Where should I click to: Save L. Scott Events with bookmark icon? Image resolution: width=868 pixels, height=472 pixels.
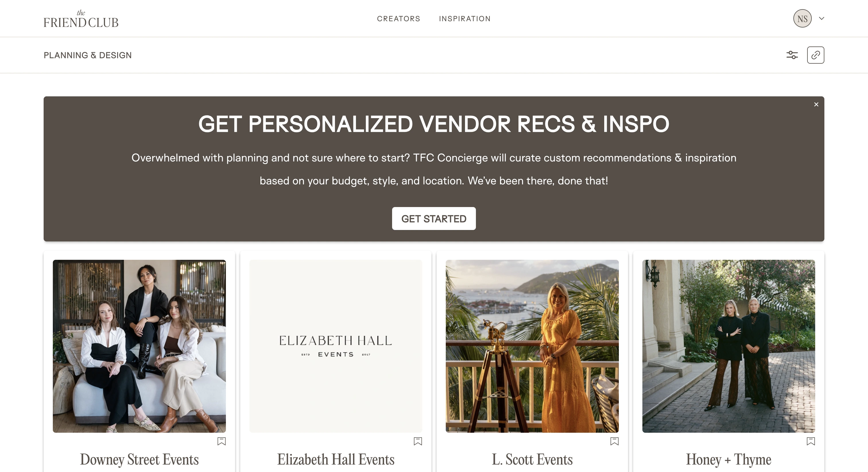(x=614, y=441)
